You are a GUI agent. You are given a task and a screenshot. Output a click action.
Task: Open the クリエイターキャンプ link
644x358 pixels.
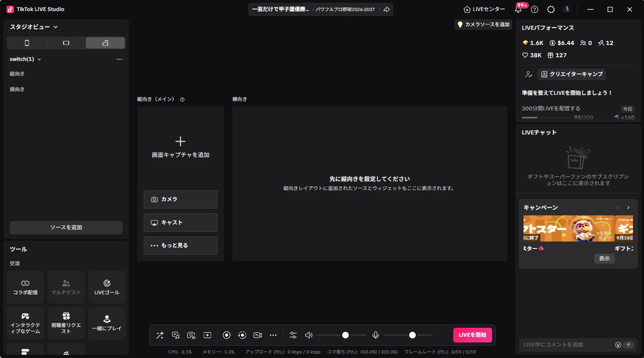(572, 74)
